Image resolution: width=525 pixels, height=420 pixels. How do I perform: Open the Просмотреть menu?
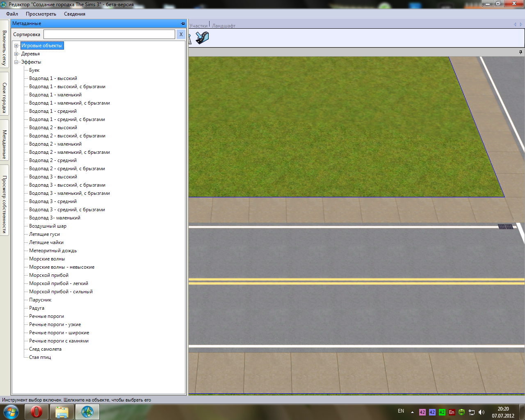tap(41, 14)
